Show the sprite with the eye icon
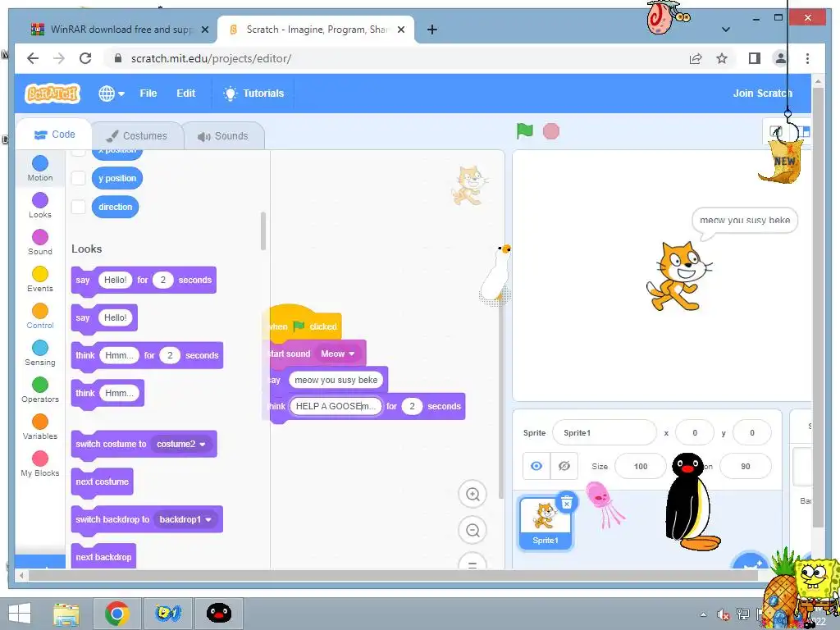Image resolution: width=840 pixels, height=630 pixels. coord(536,466)
